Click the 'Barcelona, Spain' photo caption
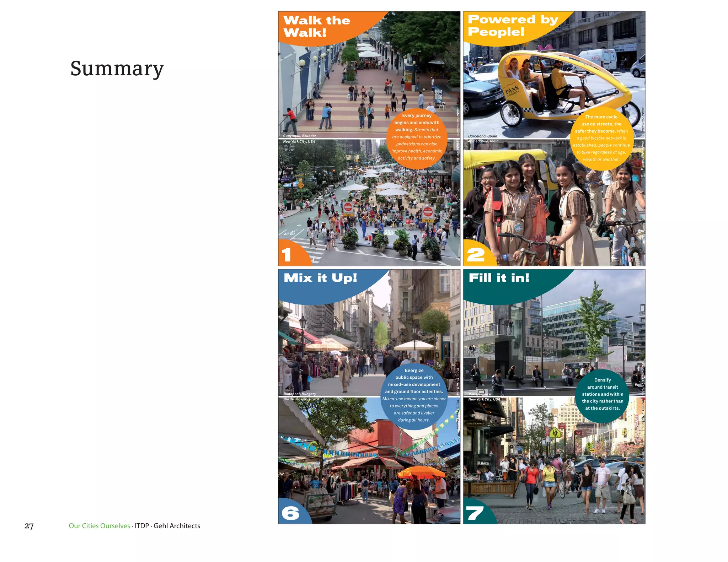 (482, 136)
